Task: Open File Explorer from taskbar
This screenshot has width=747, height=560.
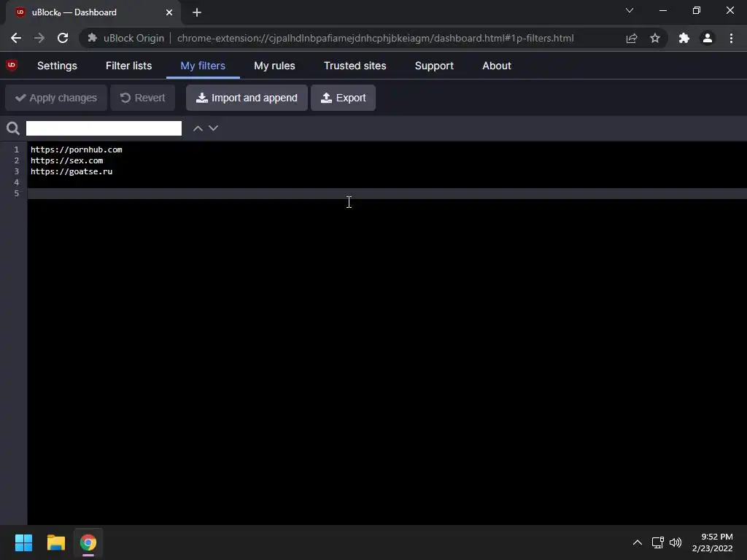Action: [55, 542]
